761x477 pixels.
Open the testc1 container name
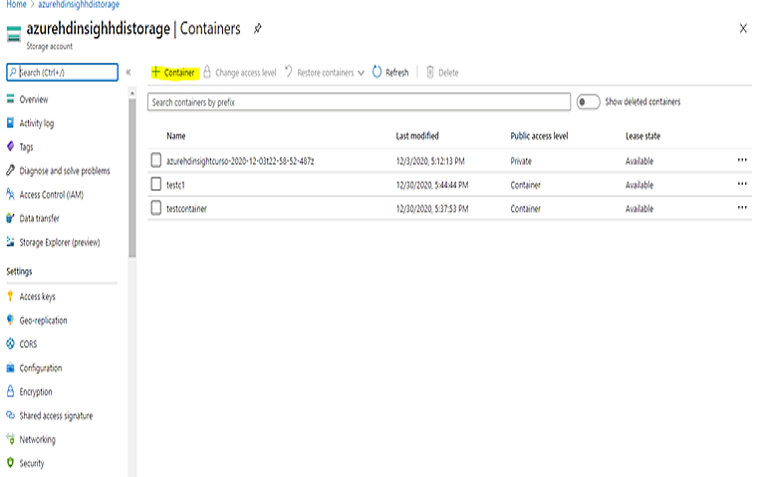pos(175,185)
